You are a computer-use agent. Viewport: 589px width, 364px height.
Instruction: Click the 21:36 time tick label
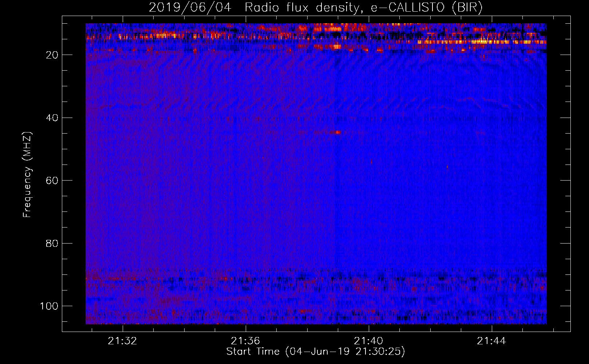pos(246,341)
